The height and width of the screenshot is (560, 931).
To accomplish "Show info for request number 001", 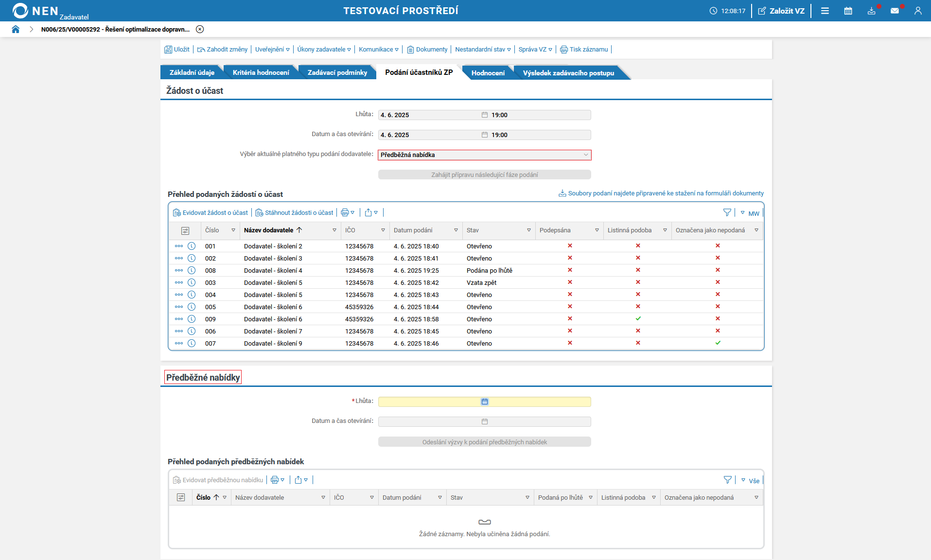I will click(192, 246).
